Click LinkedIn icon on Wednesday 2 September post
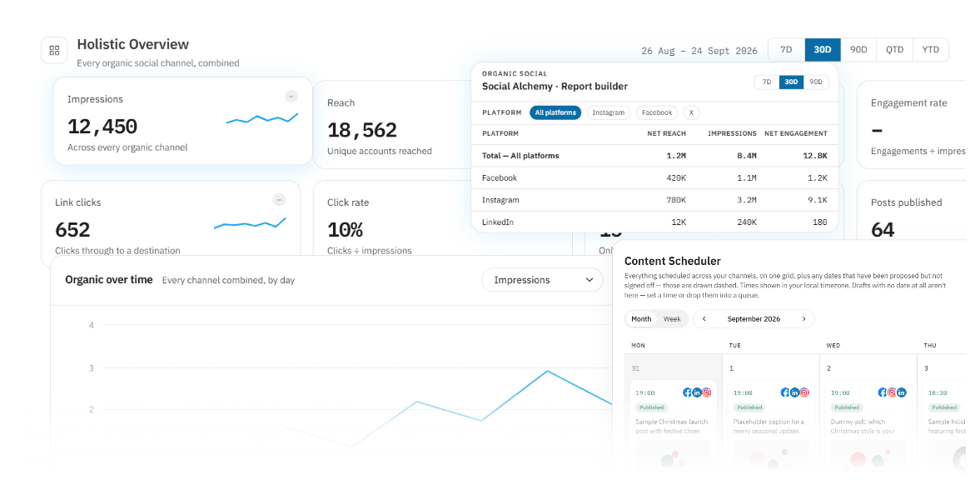Viewport: 980px width, 485px height. [901, 392]
